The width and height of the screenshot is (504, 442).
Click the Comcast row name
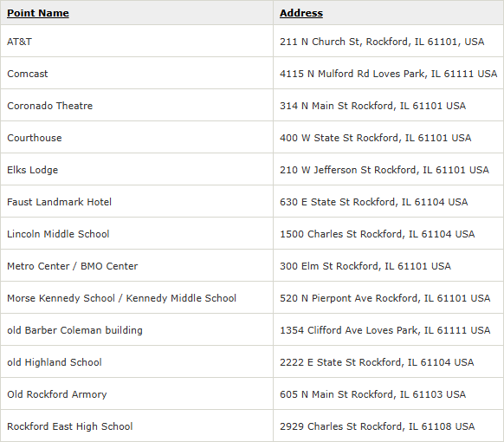[x=28, y=74]
